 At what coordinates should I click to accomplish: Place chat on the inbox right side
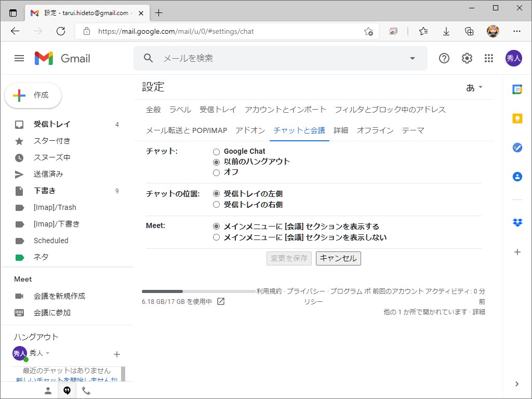pos(216,204)
